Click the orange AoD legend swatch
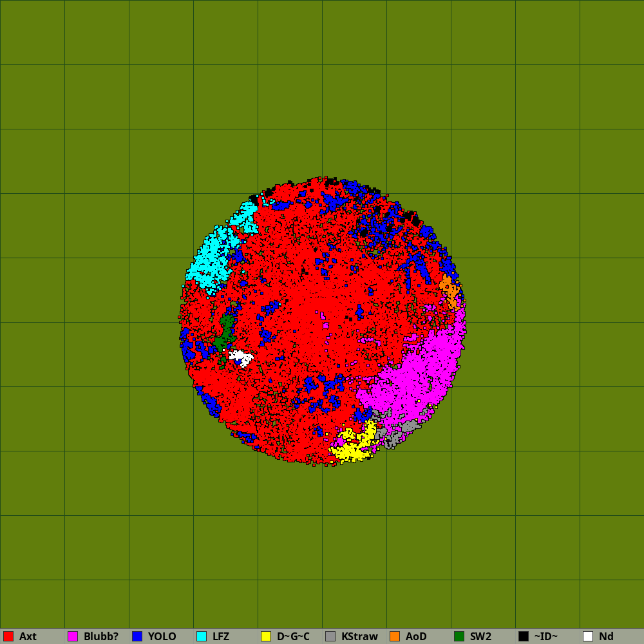 tap(395, 636)
